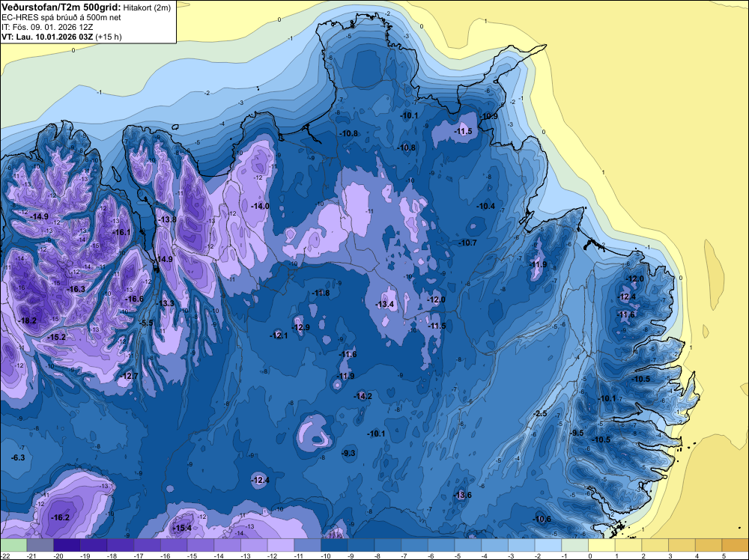Select the 'IT: Fös. 09. 01. 2026 12Z' line

click(48, 27)
